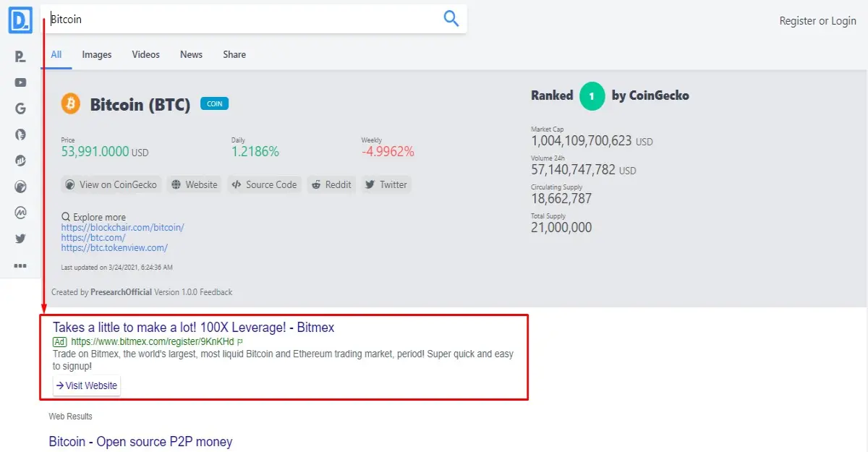Screen dimensions: 868x452
Task: Open more providers via three-dots icon
Action: point(20,265)
